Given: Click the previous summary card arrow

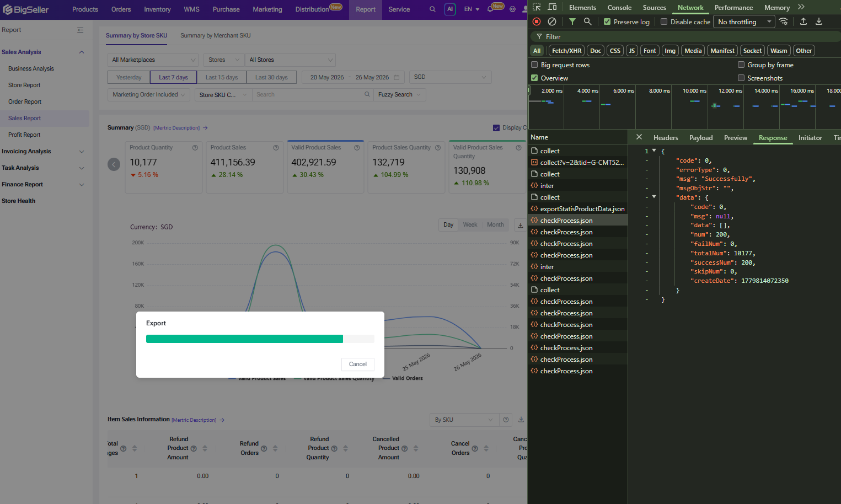Looking at the screenshot, I should click(114, 164).
